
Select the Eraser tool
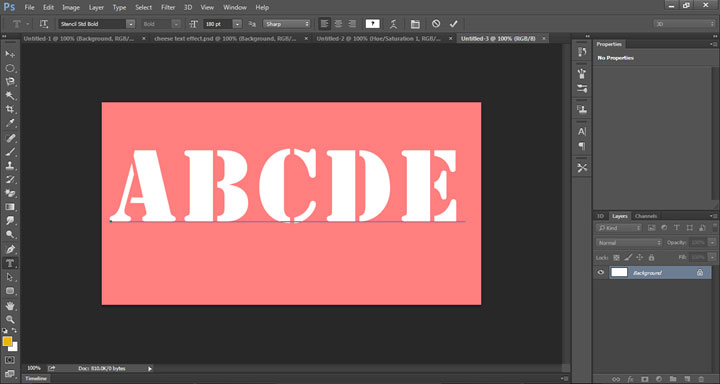click(x=10, y=193)
